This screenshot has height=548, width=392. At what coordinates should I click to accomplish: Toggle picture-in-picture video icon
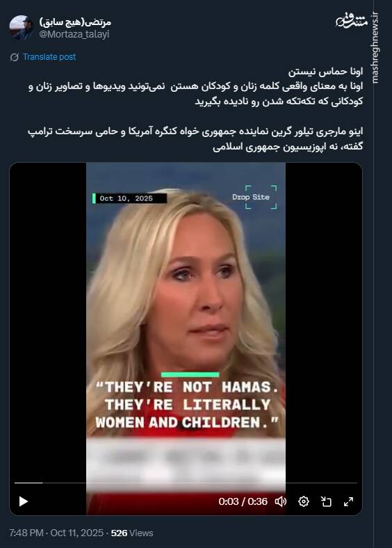coord(326,501)
